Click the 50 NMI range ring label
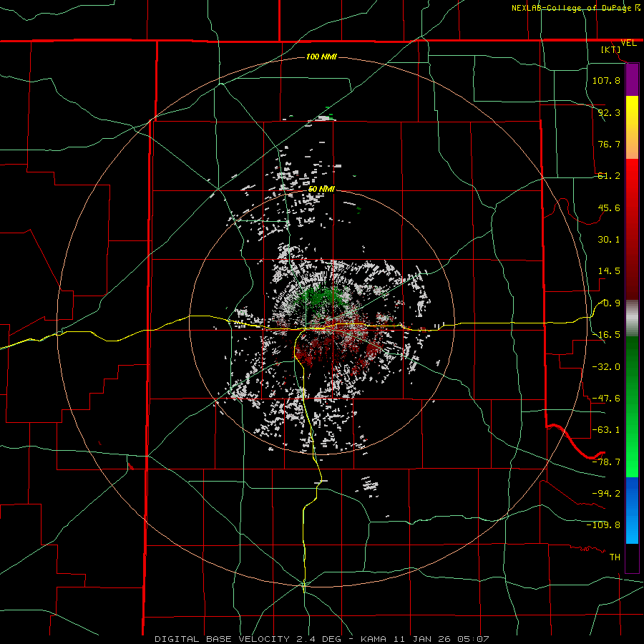The height and width of the screenshot is (644, 644). pos(321,189)
